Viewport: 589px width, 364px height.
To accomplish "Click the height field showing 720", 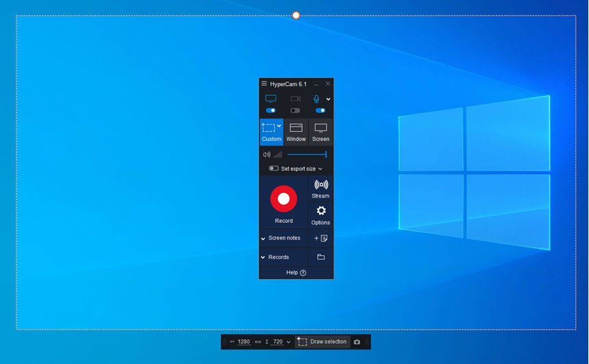I will pos(277,341).
